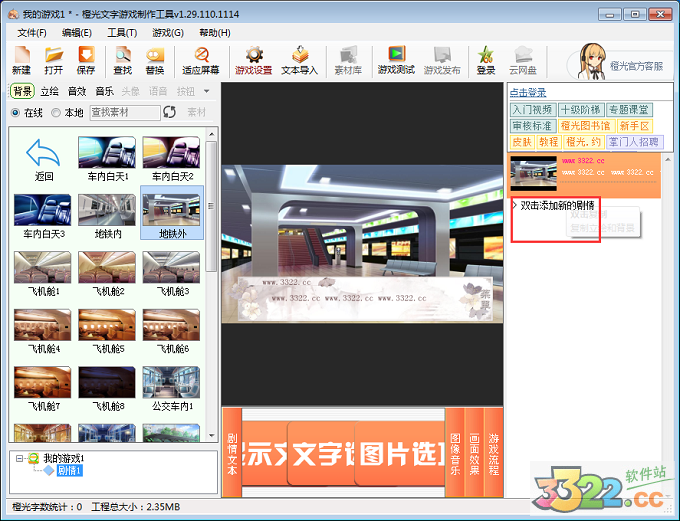This screenshot has width=680, height=521.
Task: Click the 适应屏幕 fit-to-screen icon
Action: (x=201, y=60)
